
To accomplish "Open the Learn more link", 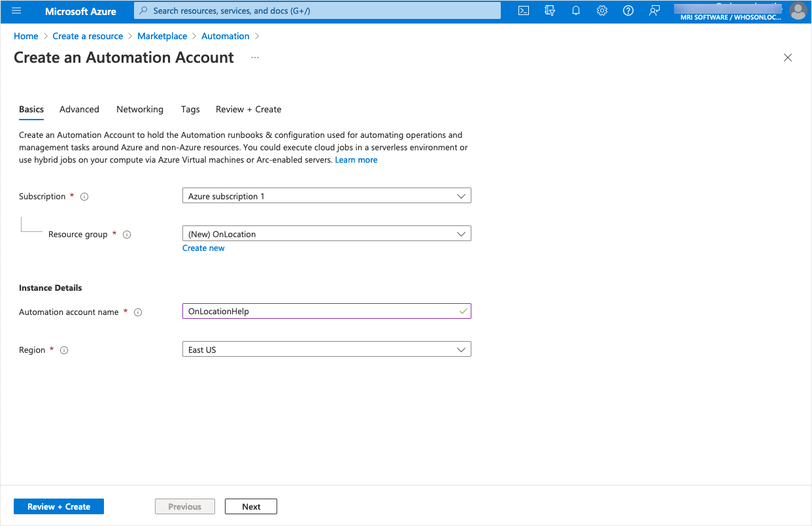I will 356,160.
